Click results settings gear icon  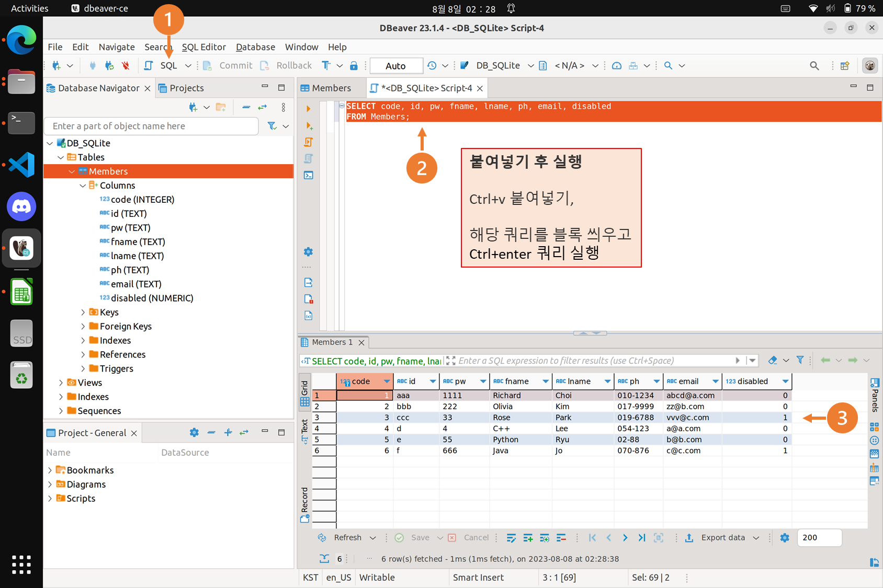click(x=785, y=538)
